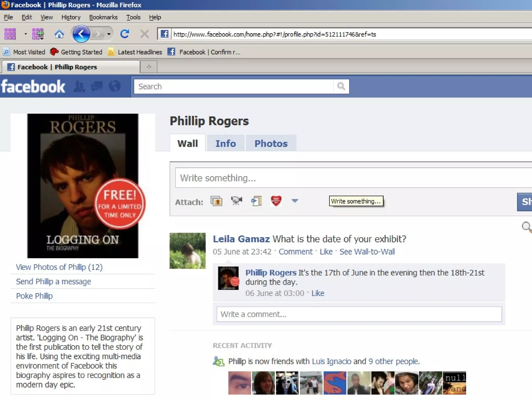Open dropdown next to purple grid icon
Screen dimensions: 532x399
point(25,34)
